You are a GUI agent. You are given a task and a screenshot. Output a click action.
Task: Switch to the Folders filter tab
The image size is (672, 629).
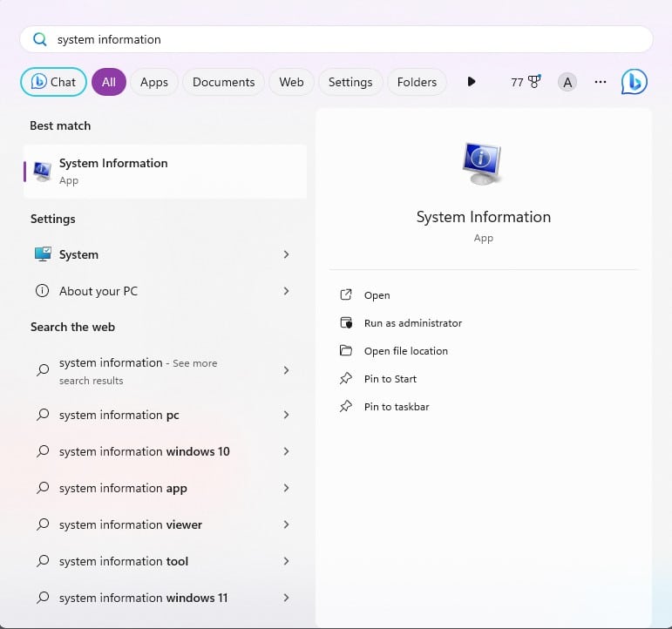point(417,82)
